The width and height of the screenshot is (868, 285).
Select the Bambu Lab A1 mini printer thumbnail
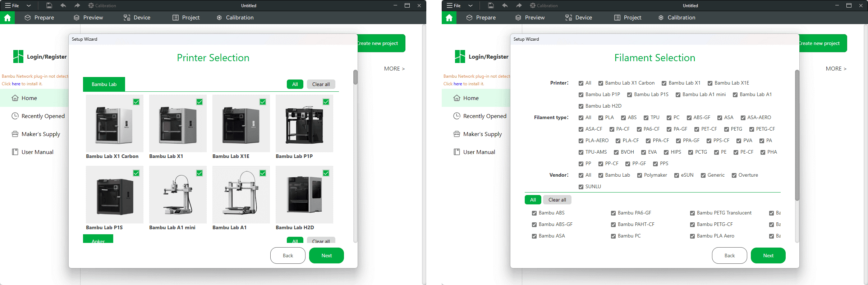tap(178, 195)
